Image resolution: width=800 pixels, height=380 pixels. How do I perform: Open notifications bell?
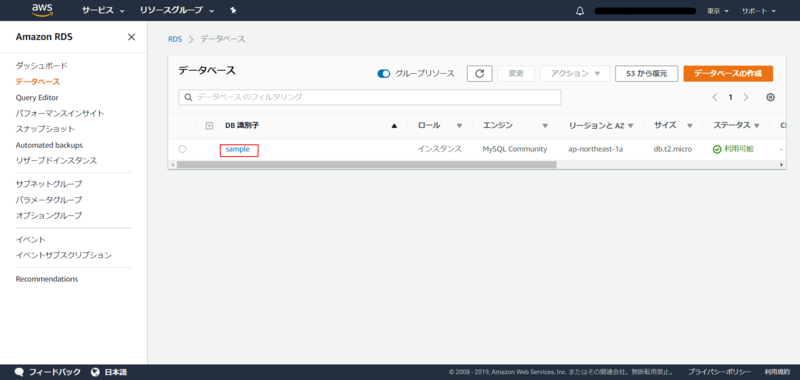coord(580,11)
